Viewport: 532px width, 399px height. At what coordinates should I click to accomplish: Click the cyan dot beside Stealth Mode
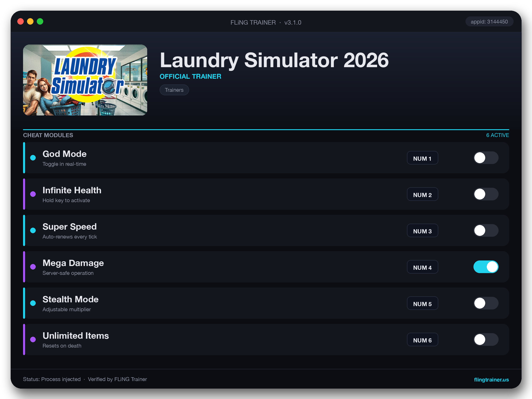tap(33, 303)
